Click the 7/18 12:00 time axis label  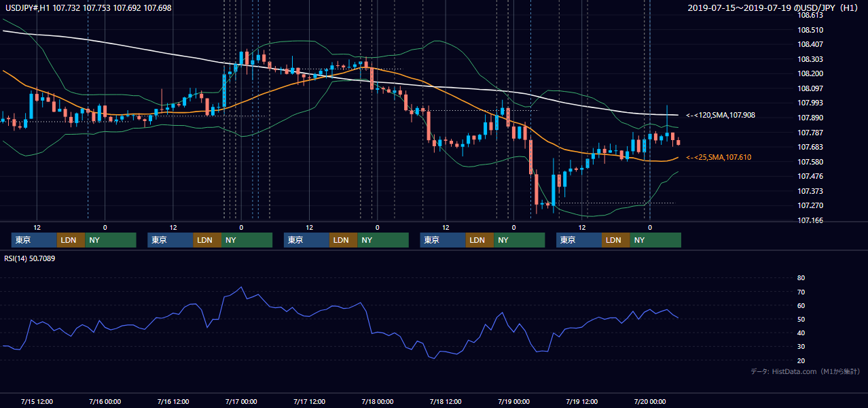[446, 402]
